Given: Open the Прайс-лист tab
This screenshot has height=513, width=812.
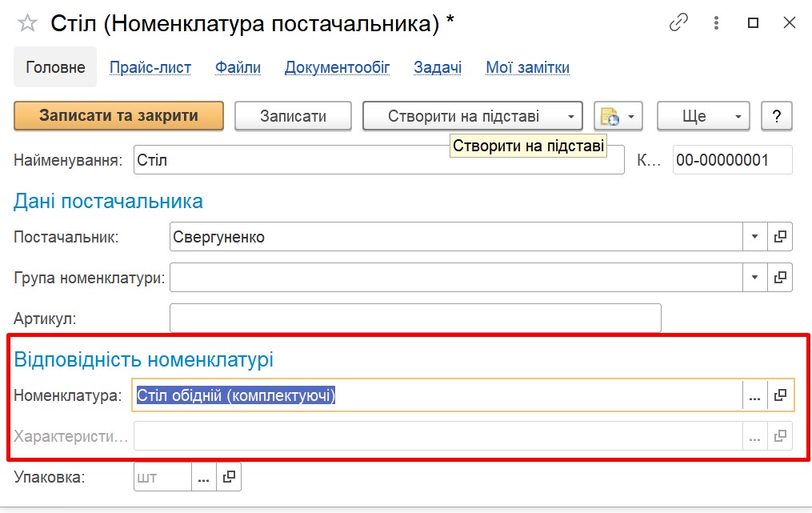Looking at the screenshot, I should click(150, 67).
